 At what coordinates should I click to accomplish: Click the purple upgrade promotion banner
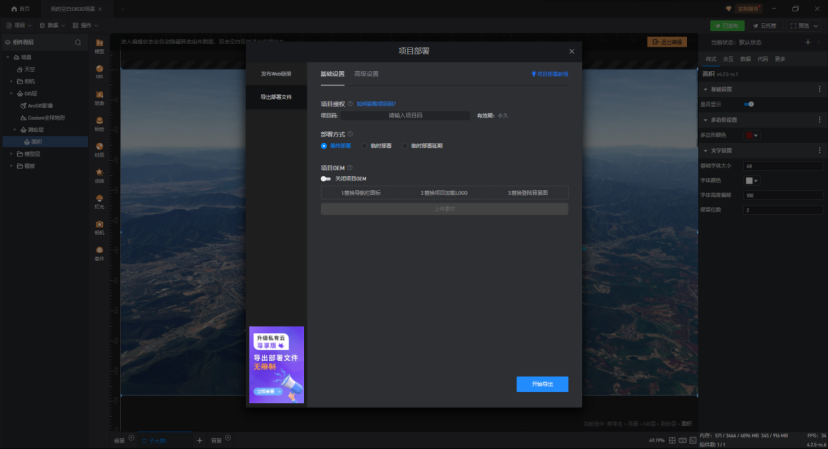[277, 364]
